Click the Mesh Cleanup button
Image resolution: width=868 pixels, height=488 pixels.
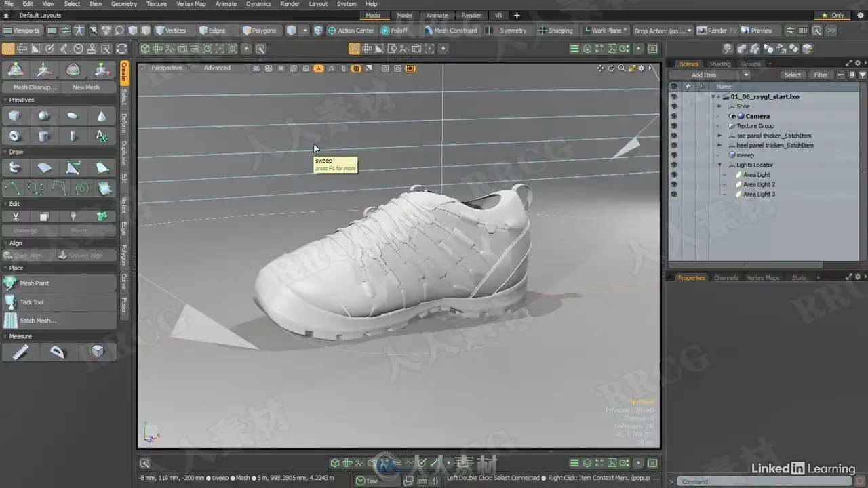point(34,87)
